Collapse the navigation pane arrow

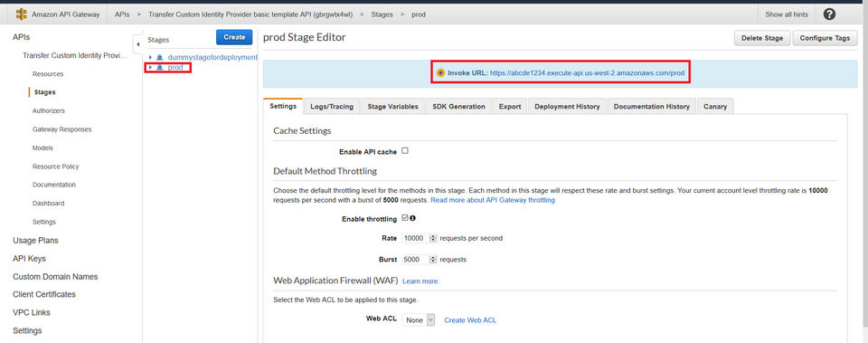coord(137,43)
